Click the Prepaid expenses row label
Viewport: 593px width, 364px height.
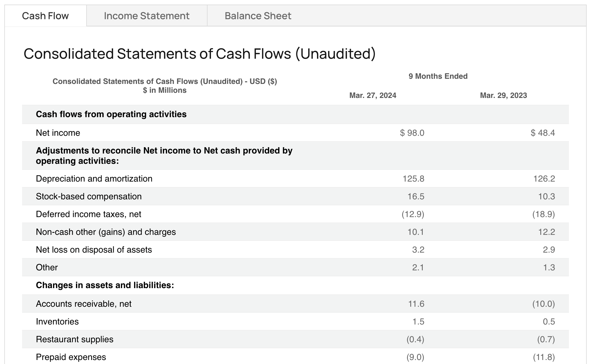tap(71, 357)
